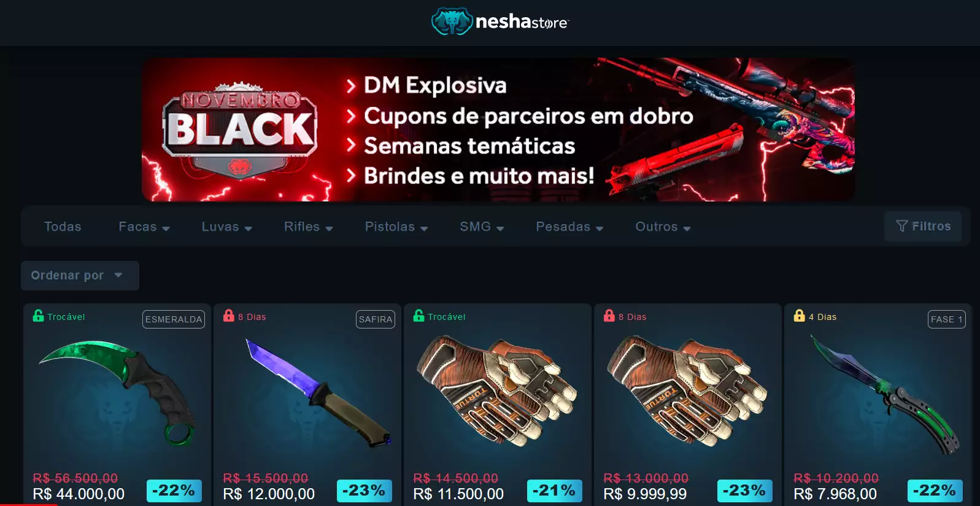Image resolution: width=980 pixels, height=506 pixels.
Task: Click the -22% discount badge on the Karambit
Action: [174, 491]
